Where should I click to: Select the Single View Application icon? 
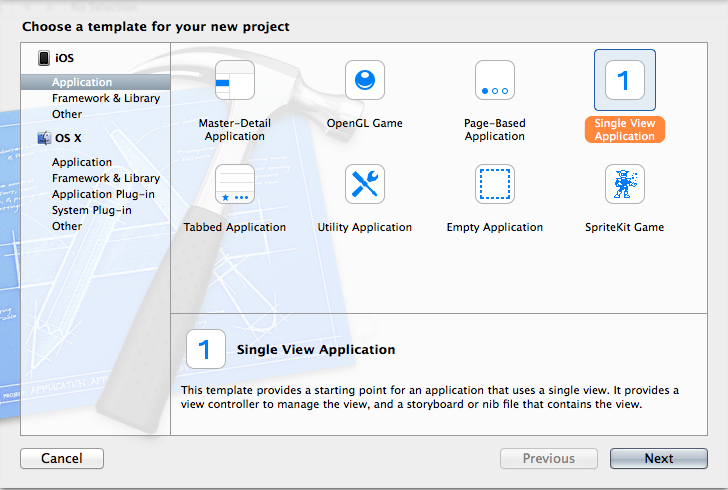(625, 80)
